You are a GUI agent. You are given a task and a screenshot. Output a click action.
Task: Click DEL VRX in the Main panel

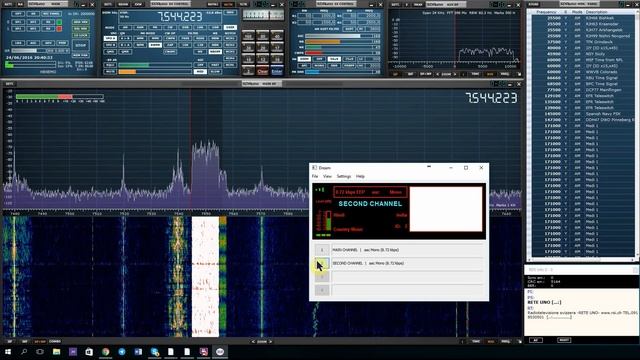(x=81, y=29)
